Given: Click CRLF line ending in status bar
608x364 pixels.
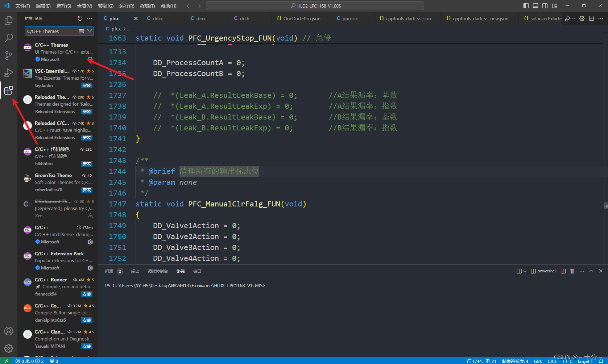Looking at the screenshot, I should 553,361.
